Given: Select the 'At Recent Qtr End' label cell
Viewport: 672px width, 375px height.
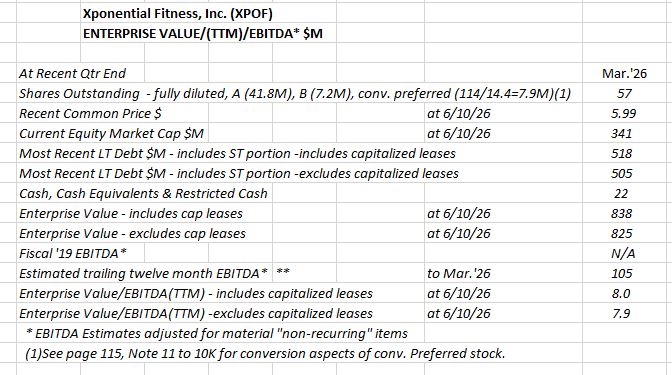Looking at the screenshot, I should pos(72,73).
